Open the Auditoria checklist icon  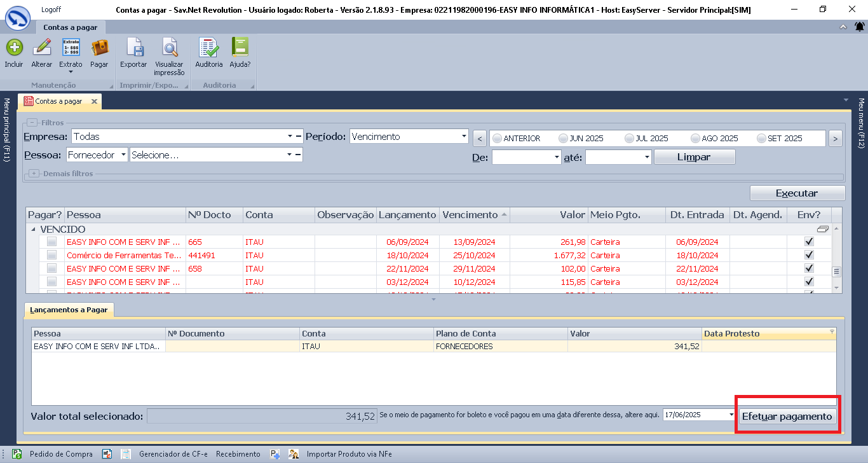point(209,48)
